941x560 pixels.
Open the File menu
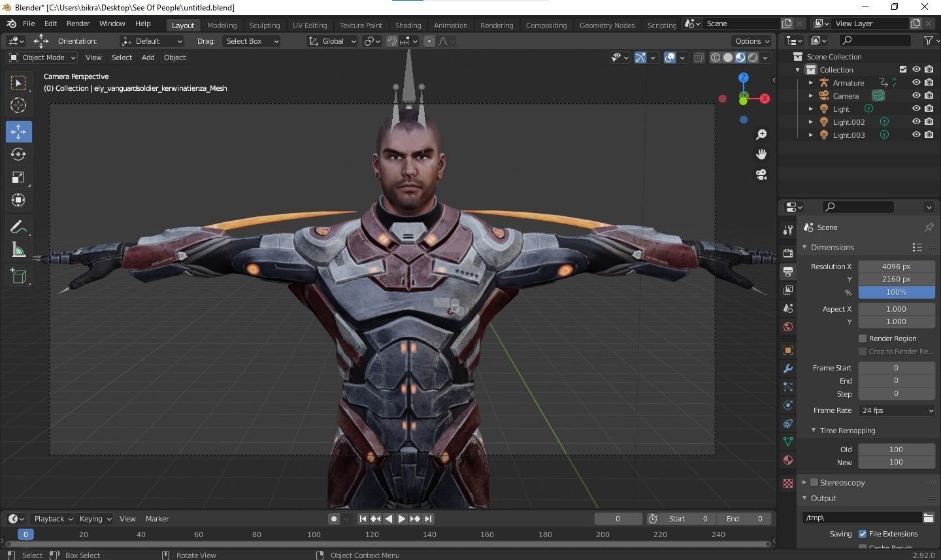[x=29, y=24]
